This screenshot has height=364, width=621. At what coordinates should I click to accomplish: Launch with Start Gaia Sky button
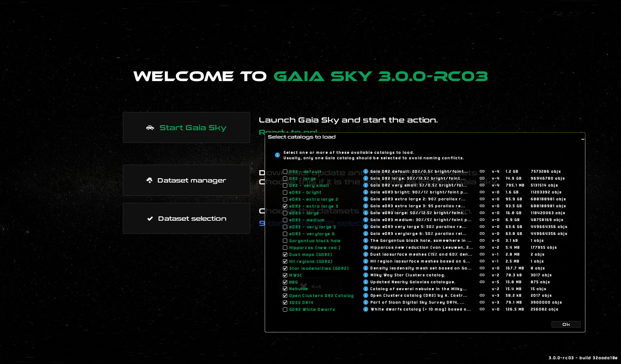click(x=186, y=127)
